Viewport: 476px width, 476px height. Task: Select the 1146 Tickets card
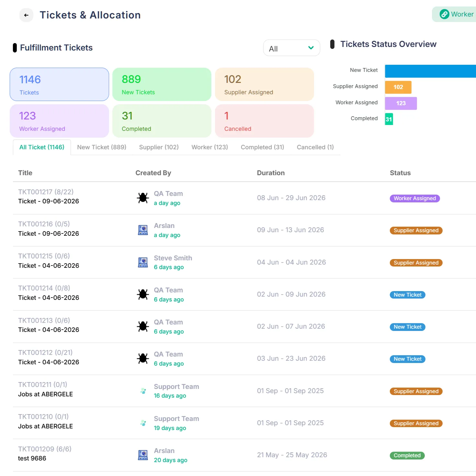click(x=59, y=84)
